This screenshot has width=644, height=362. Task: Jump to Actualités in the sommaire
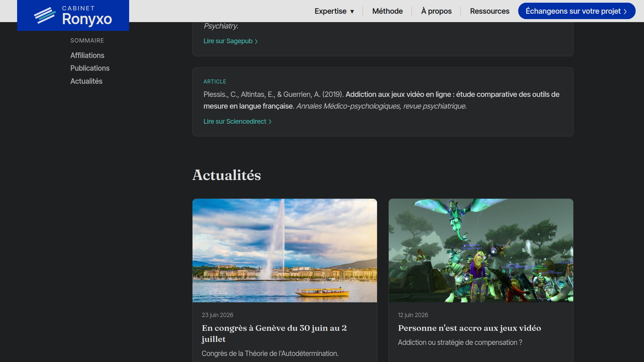(x=86, y=81)
